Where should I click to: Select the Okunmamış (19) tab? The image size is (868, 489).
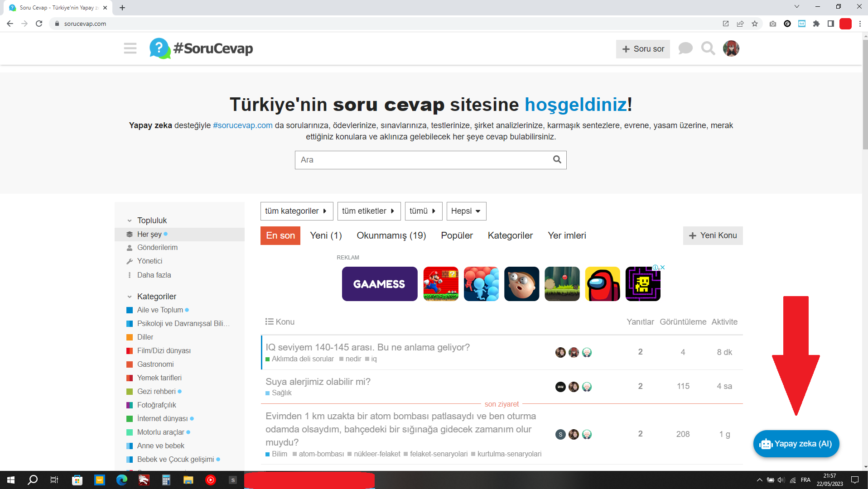391,235
